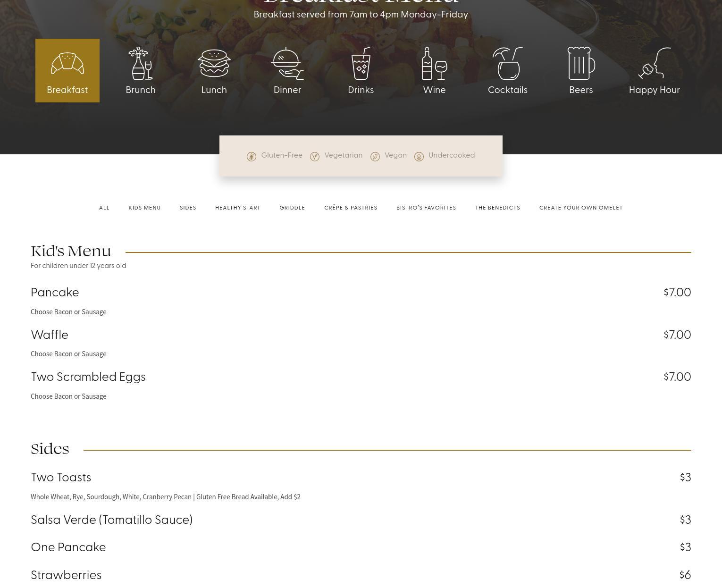Click the Cocktails menu label
The height and width of the screenshot is (588, 722).
click(x=508, y=90)
